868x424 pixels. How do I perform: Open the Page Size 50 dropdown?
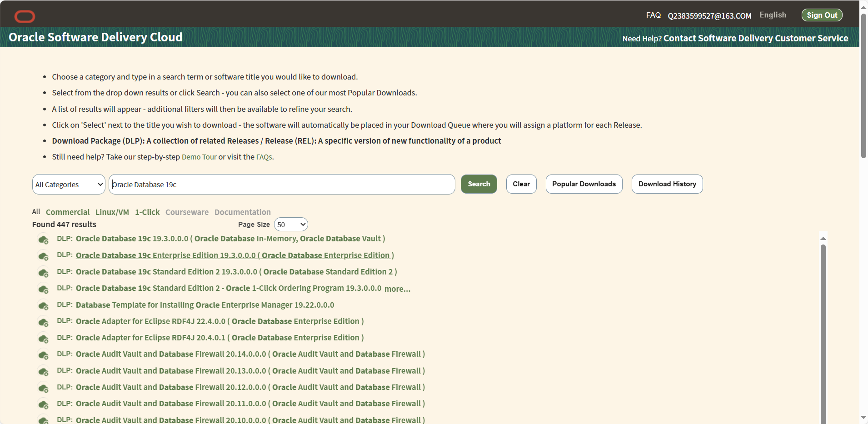click(x=291, y=224)
